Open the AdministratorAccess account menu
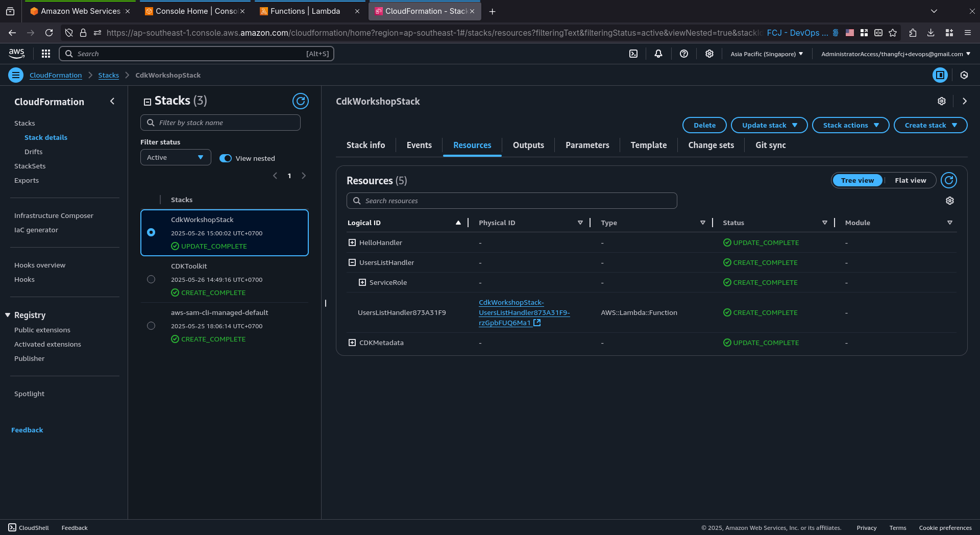This screenshot has height=535, width=980. click(x=896, y=54)
